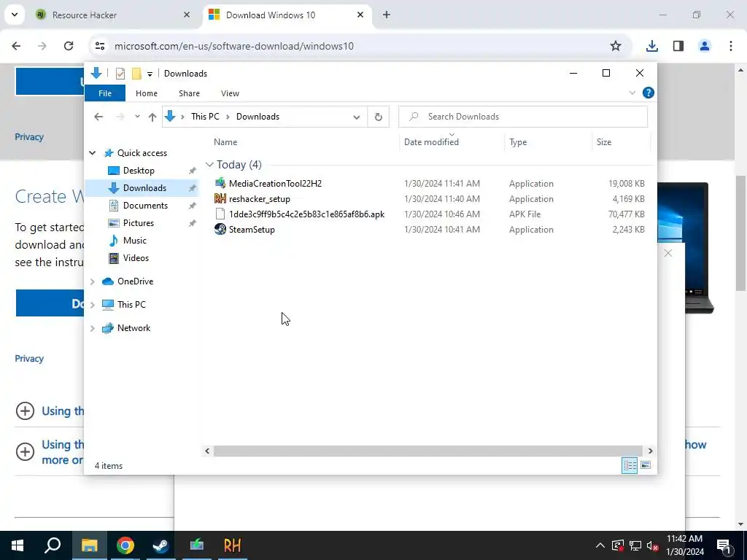
Task: Click the Search Downloads field
Action: click(522, 117)
